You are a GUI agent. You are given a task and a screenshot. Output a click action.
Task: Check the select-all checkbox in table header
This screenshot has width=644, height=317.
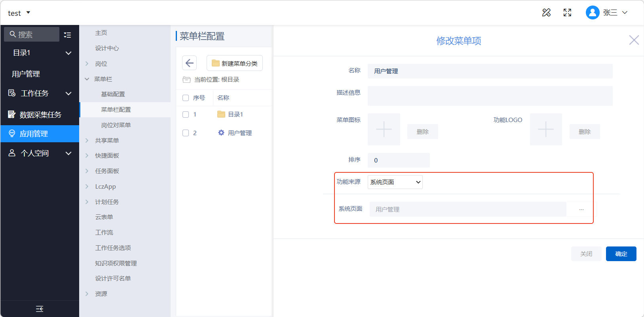click(x=186, y=98)
